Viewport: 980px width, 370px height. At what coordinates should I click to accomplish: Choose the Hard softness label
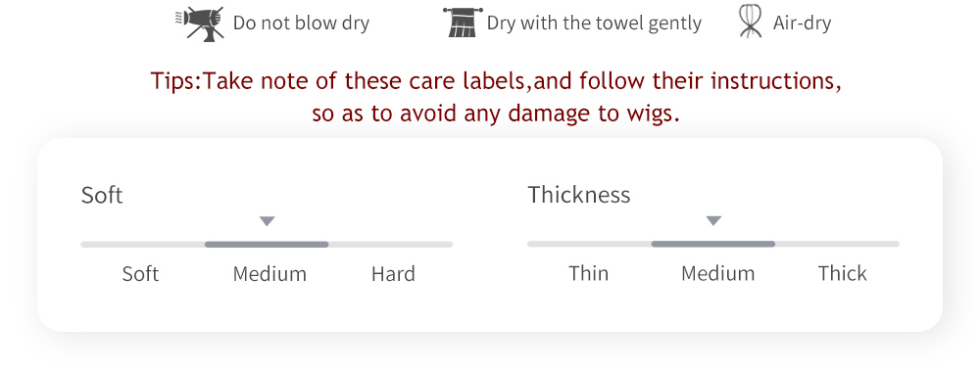(x=393, y=274)
